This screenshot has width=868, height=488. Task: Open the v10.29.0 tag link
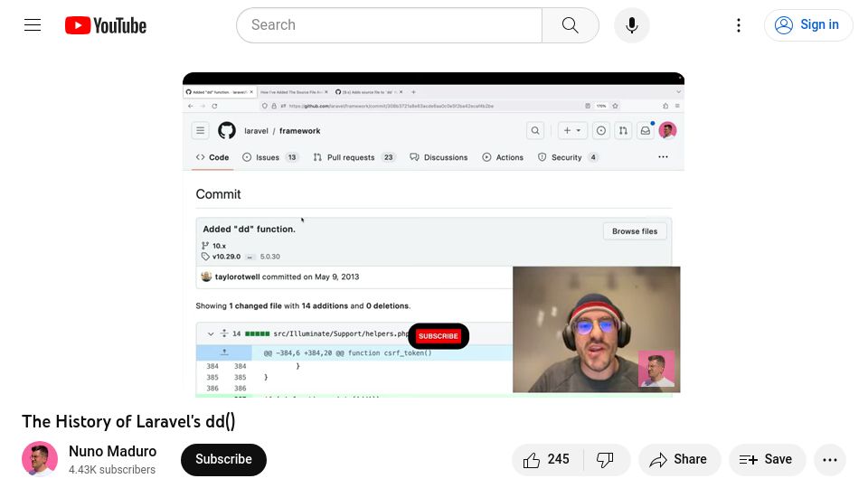(x=226, y=257)
